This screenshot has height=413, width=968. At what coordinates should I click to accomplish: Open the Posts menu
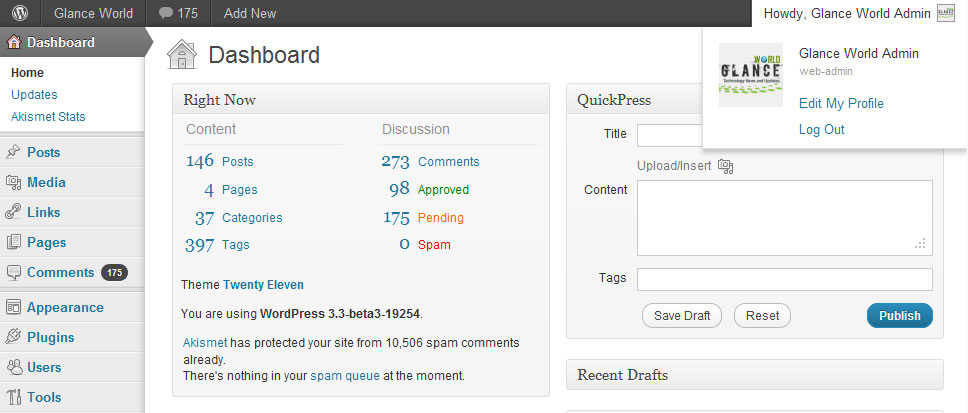(x=43, y=152)
